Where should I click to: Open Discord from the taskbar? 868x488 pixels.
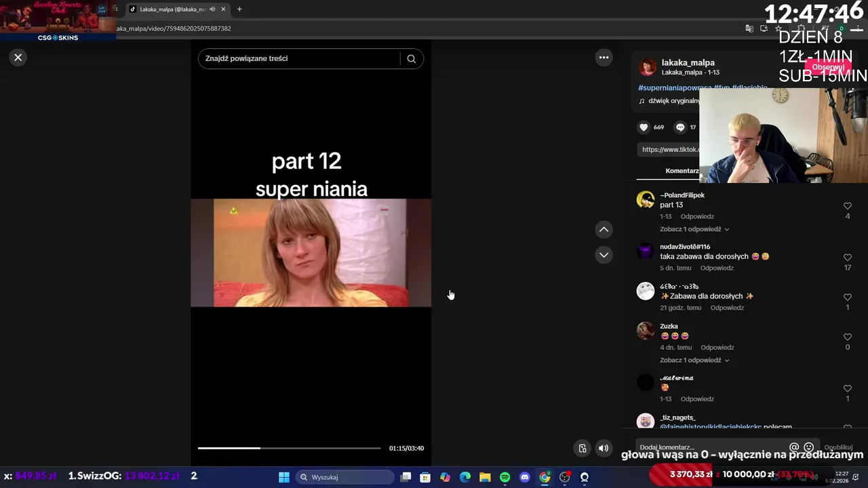click(x=524, y=477)
